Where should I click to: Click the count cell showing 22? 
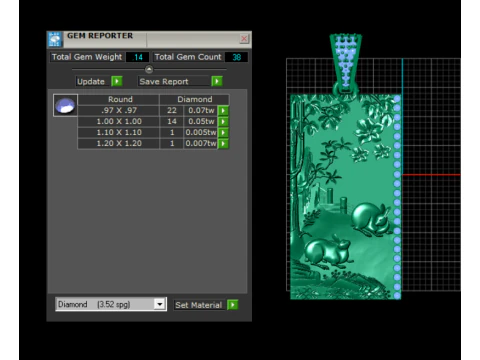172,110
